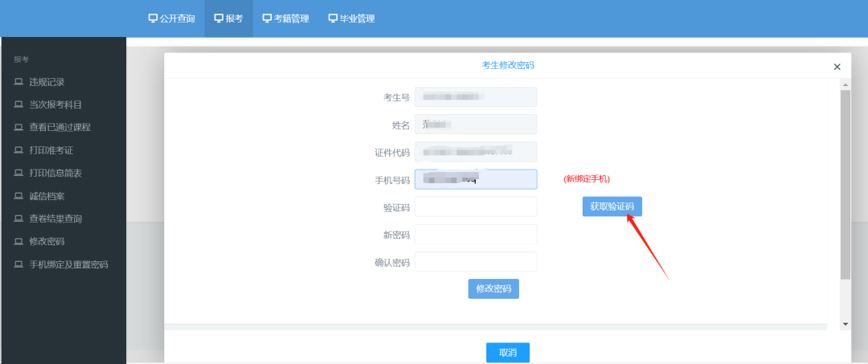
Task: Switch to the 报考 top menu
Action: click(x=228, y=18)
